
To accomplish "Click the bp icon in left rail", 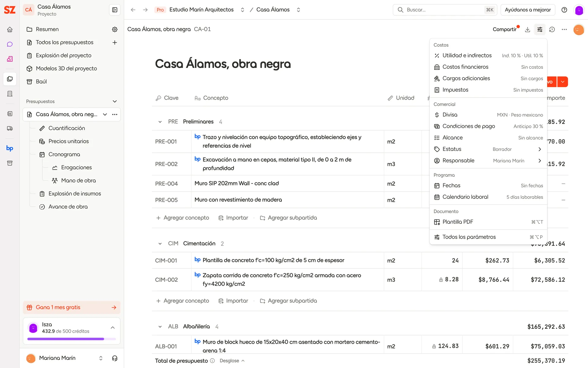I will 10,148.
